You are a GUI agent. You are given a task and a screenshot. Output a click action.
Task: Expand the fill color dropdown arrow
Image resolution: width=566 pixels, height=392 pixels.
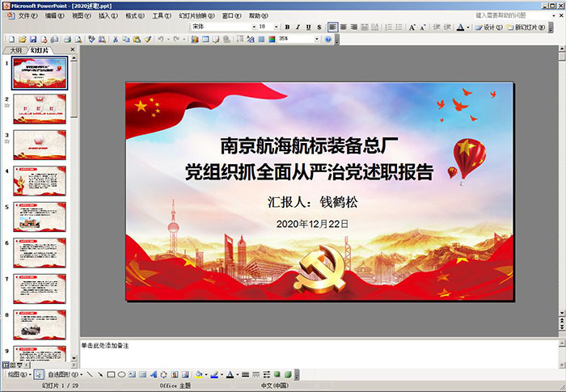click(x=206, y=375)
